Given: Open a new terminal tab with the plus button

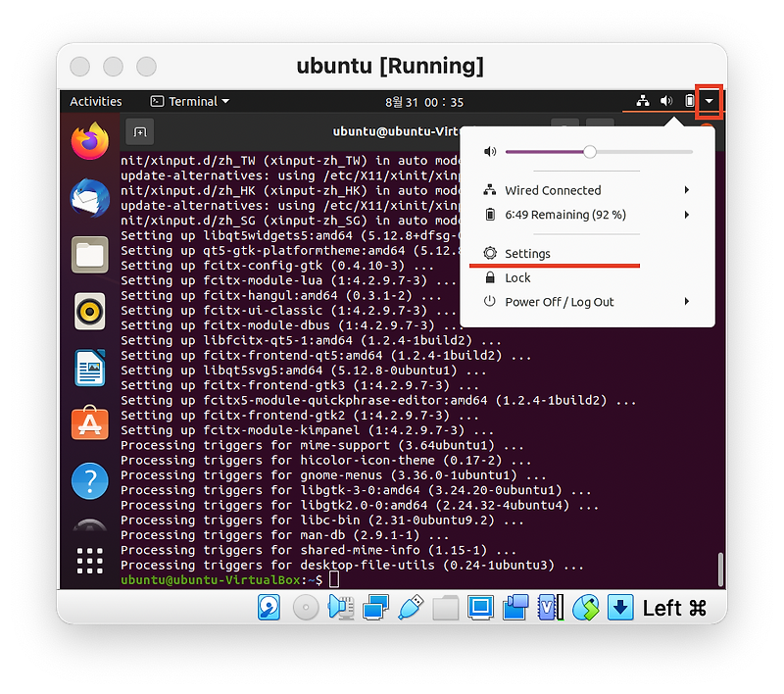Looking at the screenshot, I should click(x=140, y=130).
